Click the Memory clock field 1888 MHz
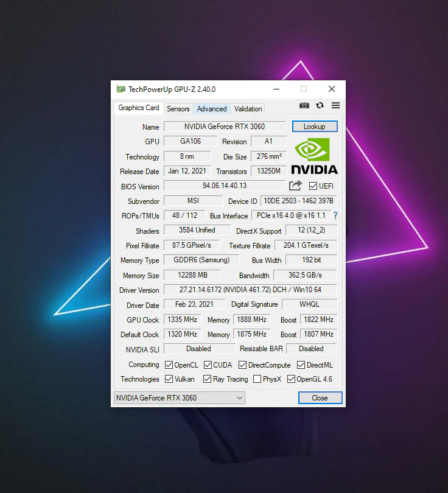The height and width of the screenshot is (493, 448). point(251,320)
